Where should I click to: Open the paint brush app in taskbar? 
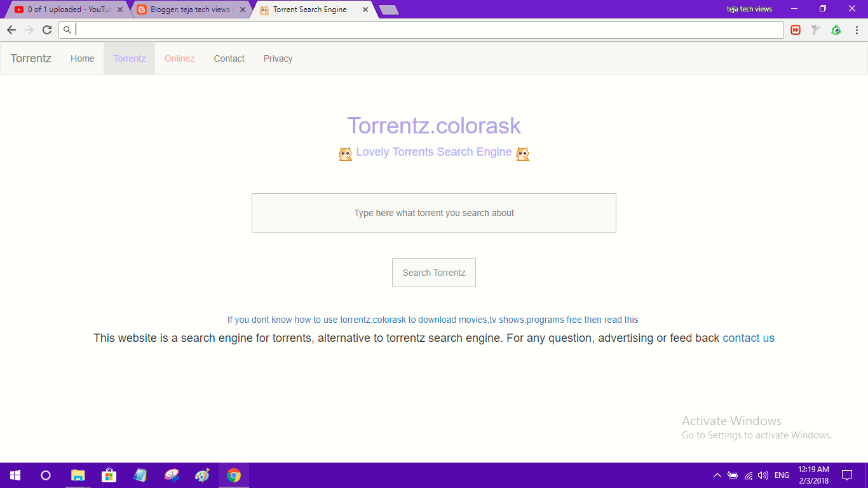pyautogui.click(x=171, y=475)
